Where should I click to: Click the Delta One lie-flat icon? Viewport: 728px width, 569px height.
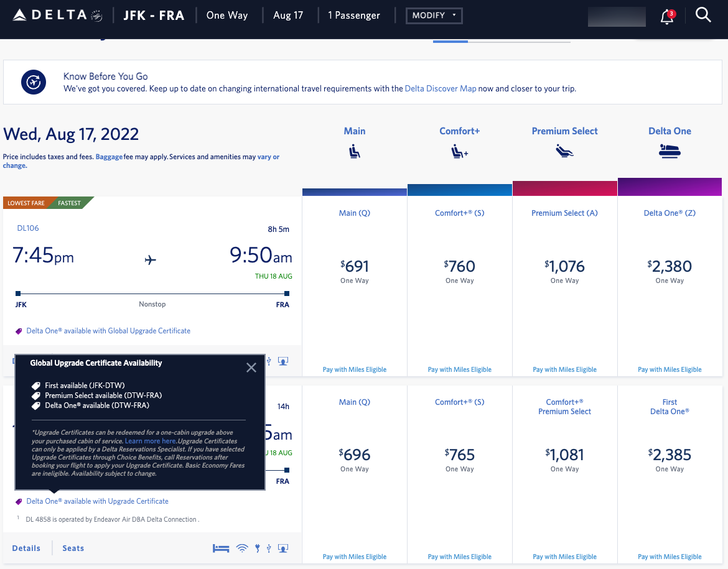tap(670, 150)
